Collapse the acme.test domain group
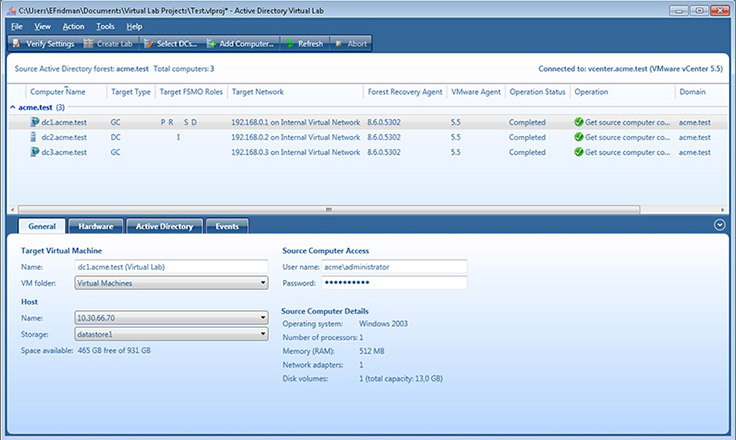This screenshot has width=736, height=440. coord(13,107)
